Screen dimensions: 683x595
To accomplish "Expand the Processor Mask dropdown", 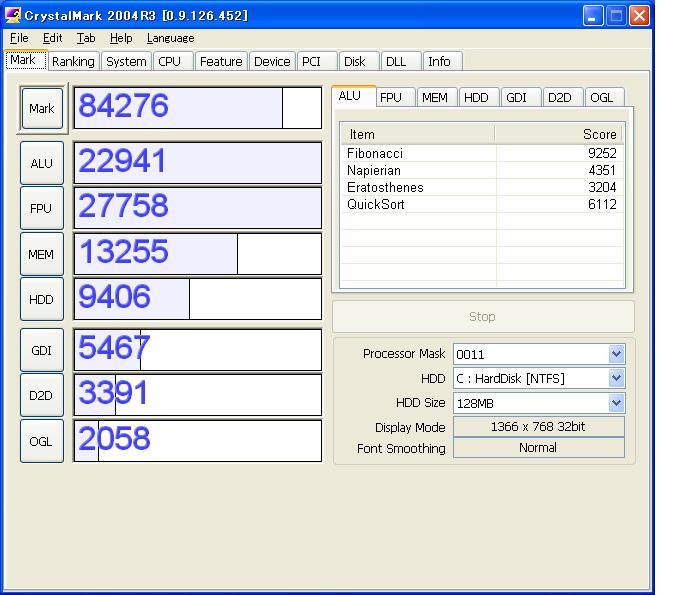I will (616, 354).
